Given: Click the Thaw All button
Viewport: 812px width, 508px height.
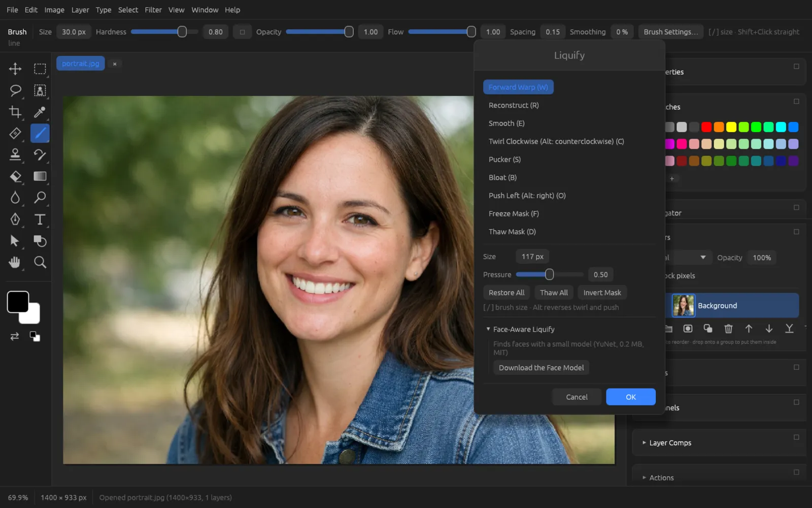Looking at the screenshot, I should [x=554, y=293].
